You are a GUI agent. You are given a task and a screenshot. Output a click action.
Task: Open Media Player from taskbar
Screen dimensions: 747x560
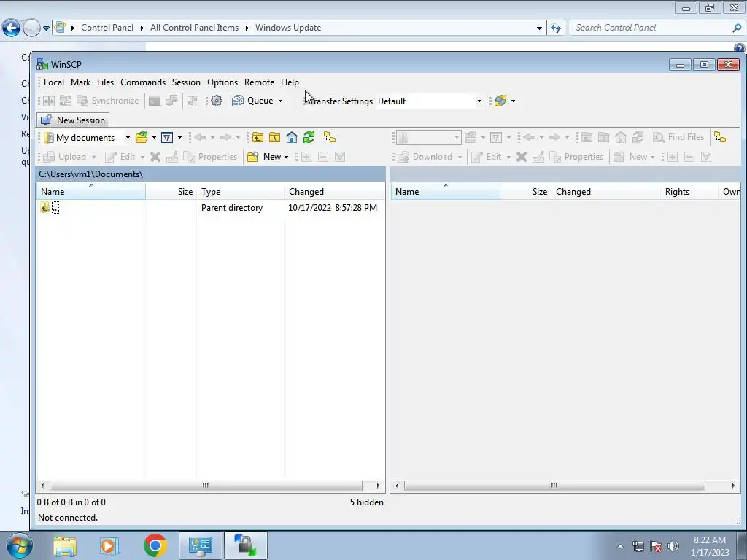pyautogui.click(x=109, y=545)
